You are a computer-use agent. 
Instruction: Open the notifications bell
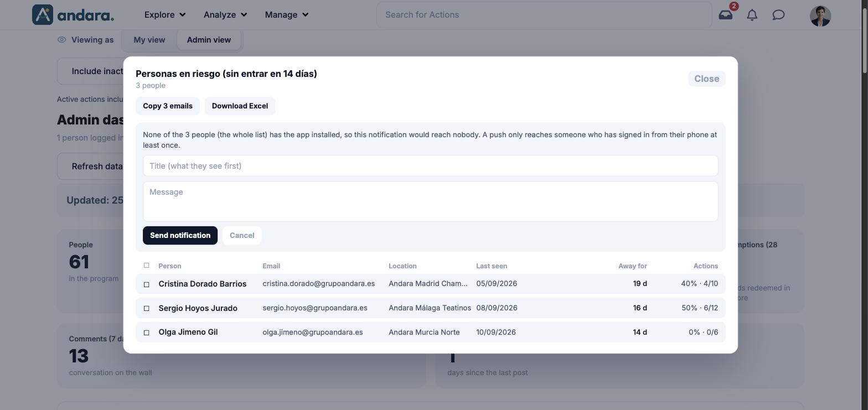(x=752, y=15)
